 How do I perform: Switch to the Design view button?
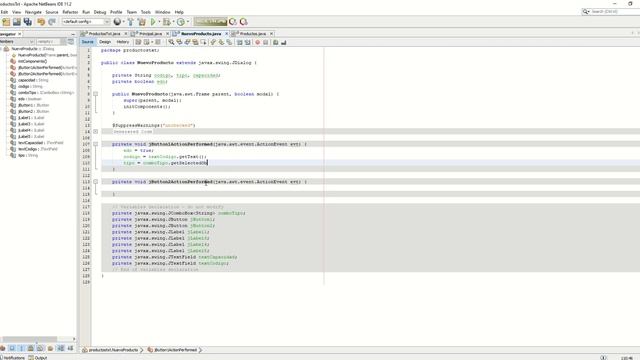coord(105,42)
